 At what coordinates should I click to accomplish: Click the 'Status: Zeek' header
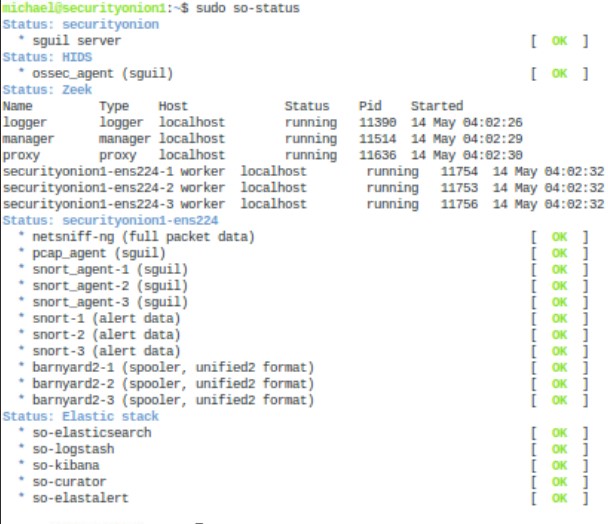click(47, 90)
